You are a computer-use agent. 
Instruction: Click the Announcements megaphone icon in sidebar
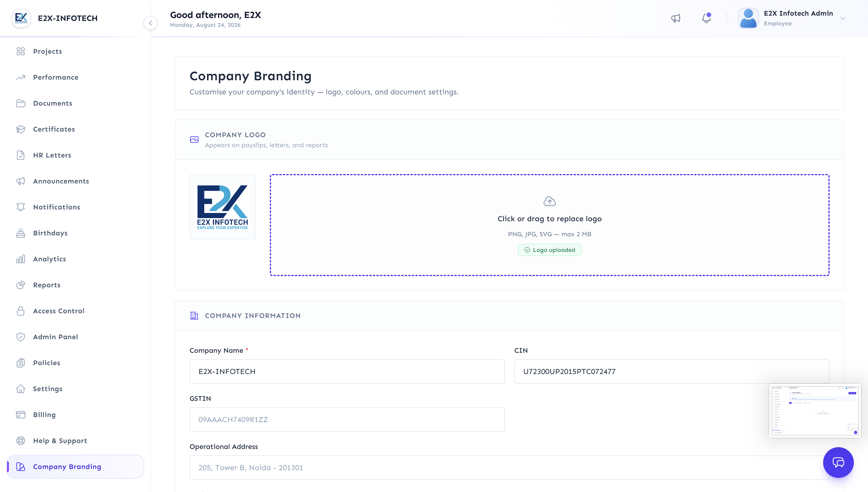point(21,181)
